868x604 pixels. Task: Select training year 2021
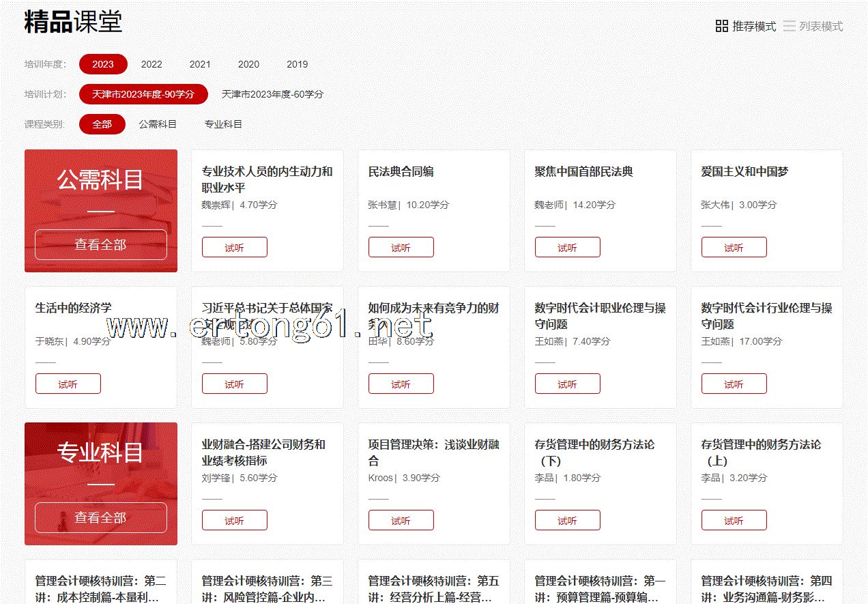tap(200, 64)
